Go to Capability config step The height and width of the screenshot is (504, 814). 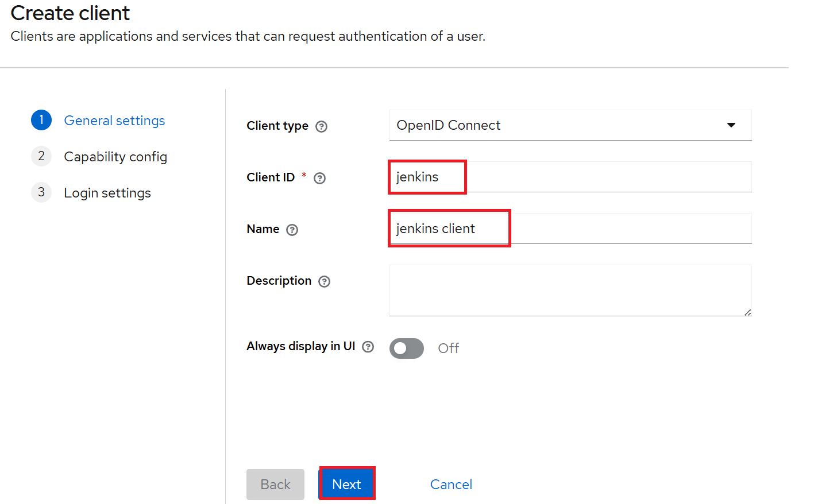pyautogui.click(x=115, y=157)
